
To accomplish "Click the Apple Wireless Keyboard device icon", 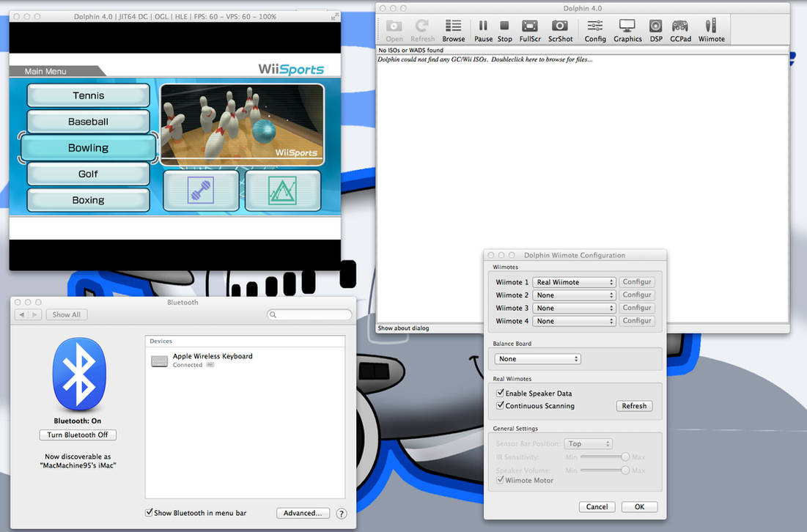I will [x=160, y=361].
